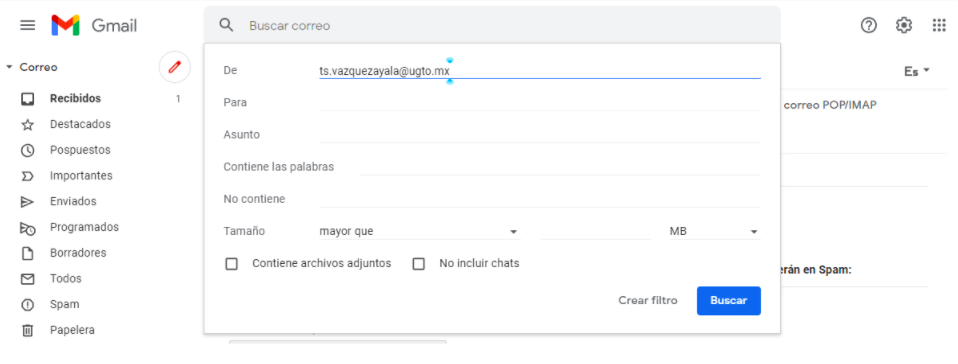
Task: Click the Recibidos inbox icon
Action: coord(27,98)
